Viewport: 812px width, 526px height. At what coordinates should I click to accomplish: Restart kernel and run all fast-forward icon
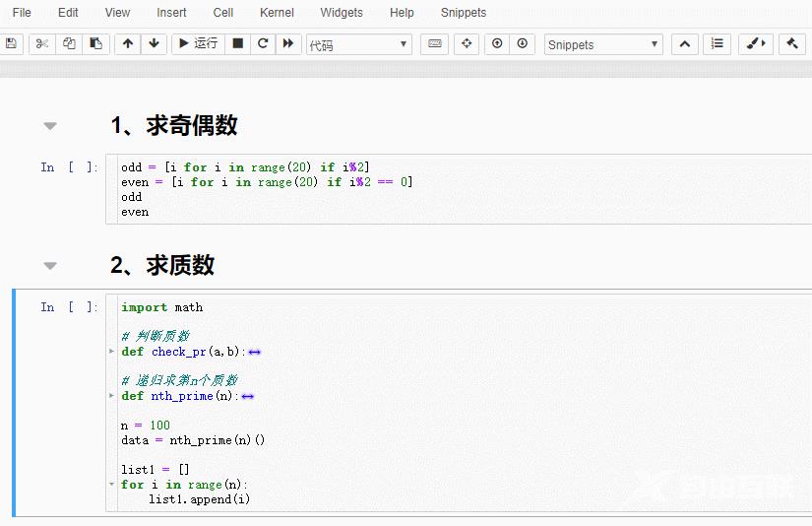(288, 43)
